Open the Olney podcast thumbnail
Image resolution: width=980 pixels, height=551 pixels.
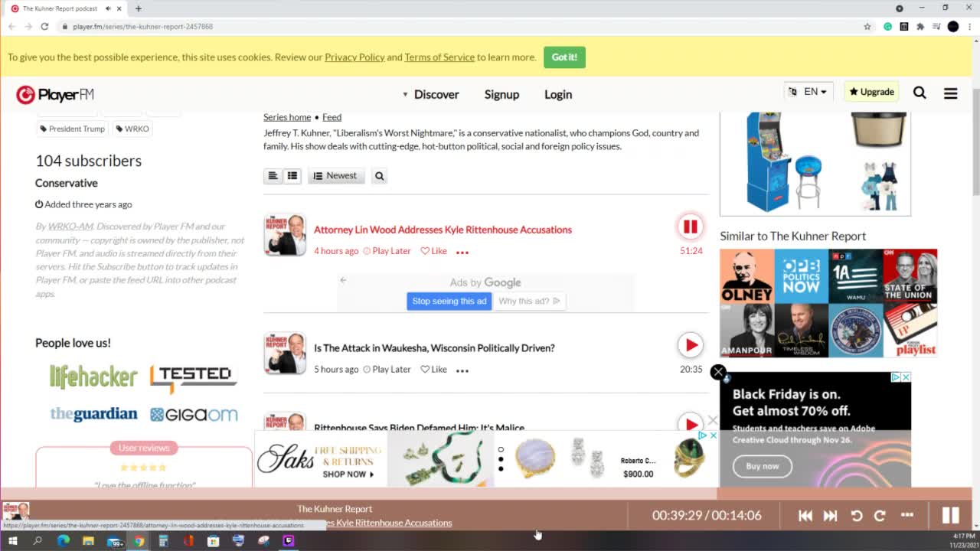[746, 275]
